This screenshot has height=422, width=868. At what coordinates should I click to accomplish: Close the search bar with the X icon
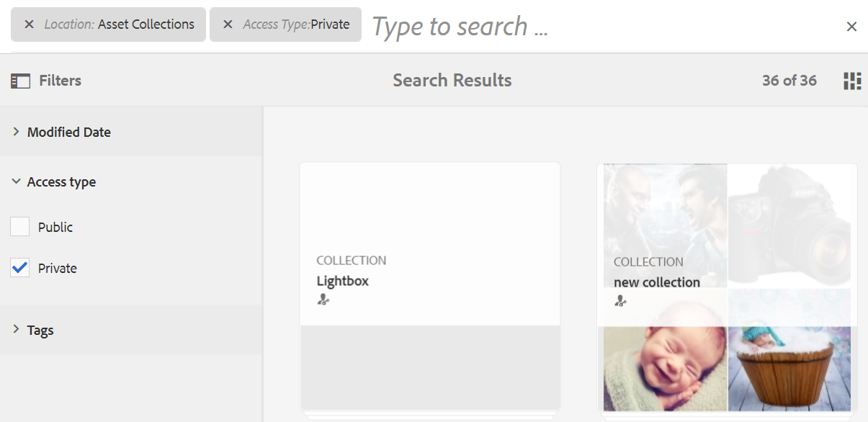pos(851,27)
